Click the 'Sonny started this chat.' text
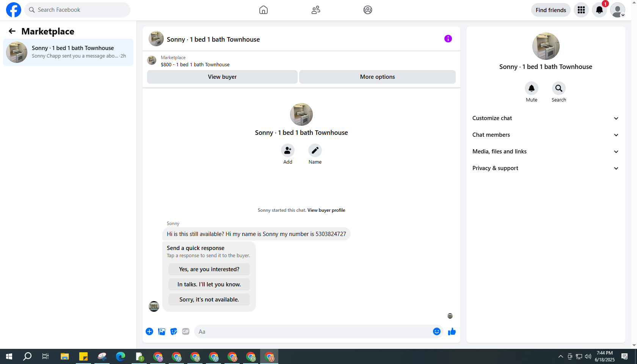This screenshot has width=637, height=364. [x=282, y=210]
